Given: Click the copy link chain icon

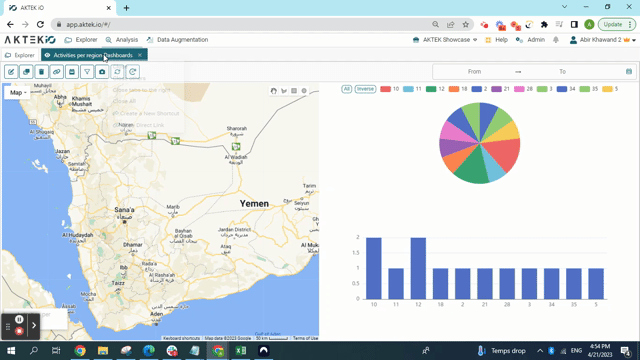Looking at the screenshot, I should pos(57,72).
